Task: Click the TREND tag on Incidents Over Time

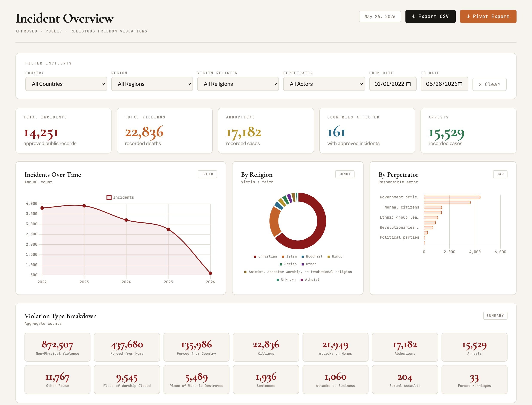Action: (207, 174)
